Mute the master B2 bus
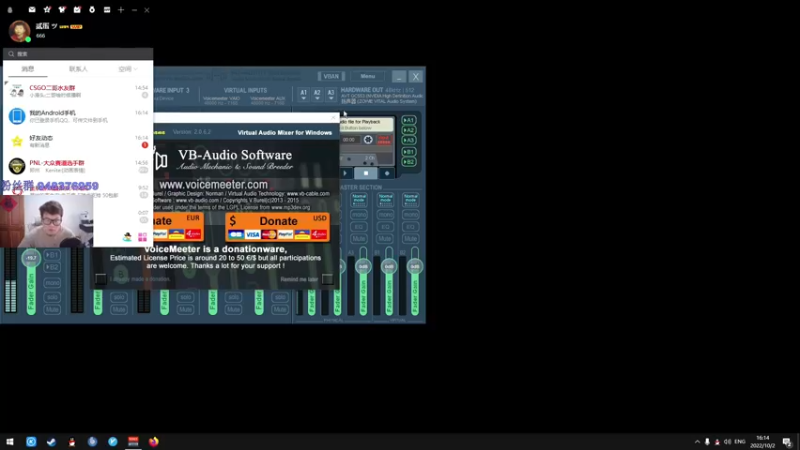This screenshot has width=800, height=450. pyautogui.click(x=411, y=239)
